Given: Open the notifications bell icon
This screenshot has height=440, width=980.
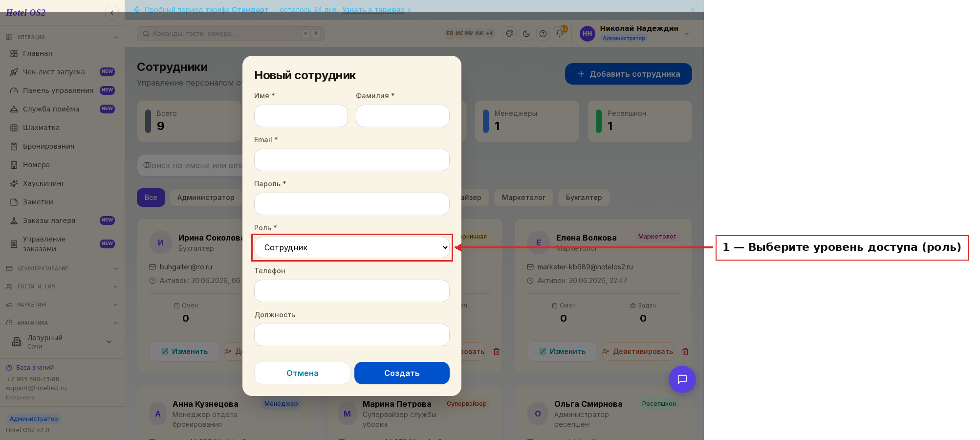Looking at the screenshot, I should [x=560, y=34].
